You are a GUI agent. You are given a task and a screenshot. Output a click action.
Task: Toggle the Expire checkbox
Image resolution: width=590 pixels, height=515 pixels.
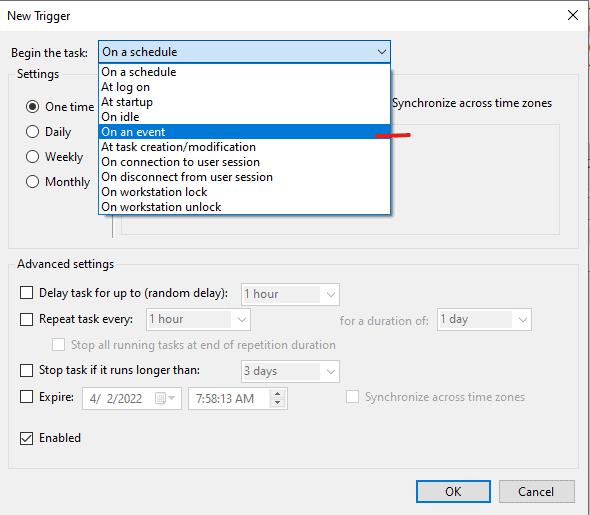click(26, 397)
